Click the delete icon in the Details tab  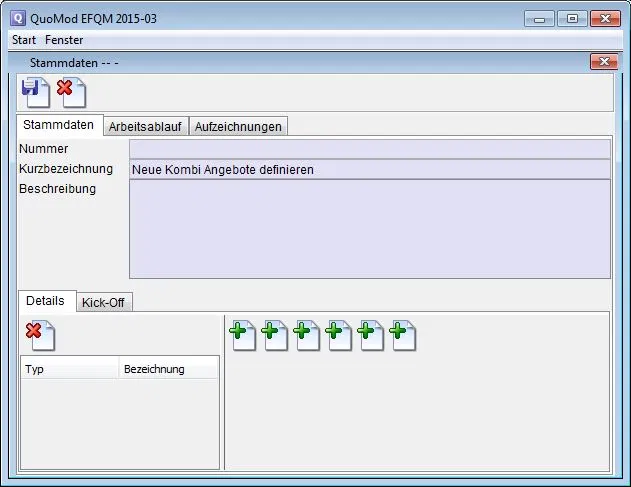tap(40, 336)
